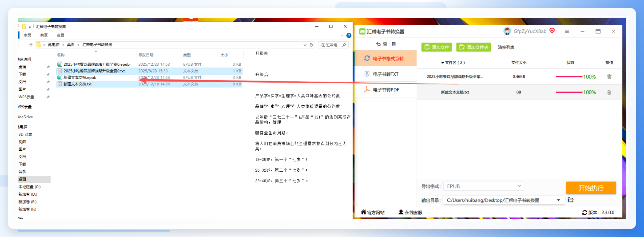The width and height of the screenshot is (644, 237).
Task: Go up one folder in Explorer
Action: [31, 45]
